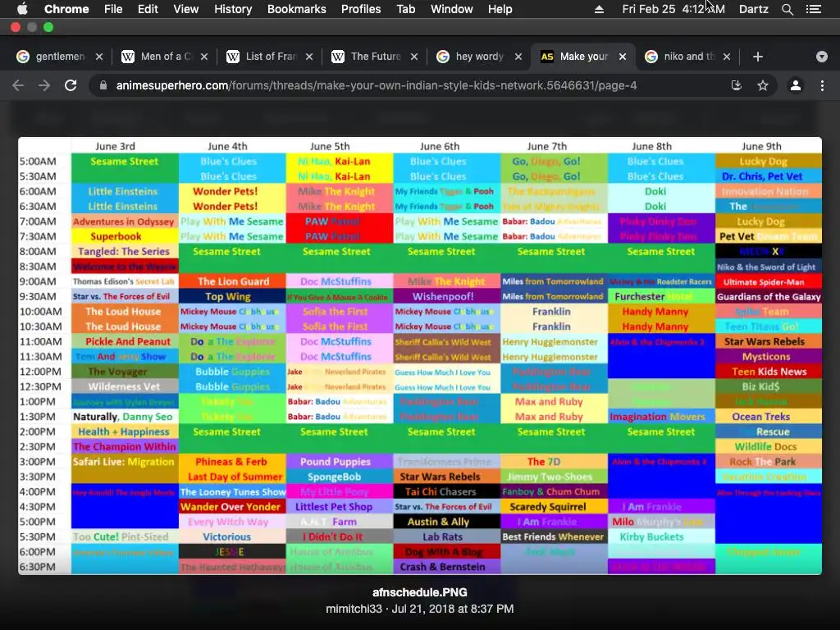
Task: Open the Help menu
Action: [500, 9]
